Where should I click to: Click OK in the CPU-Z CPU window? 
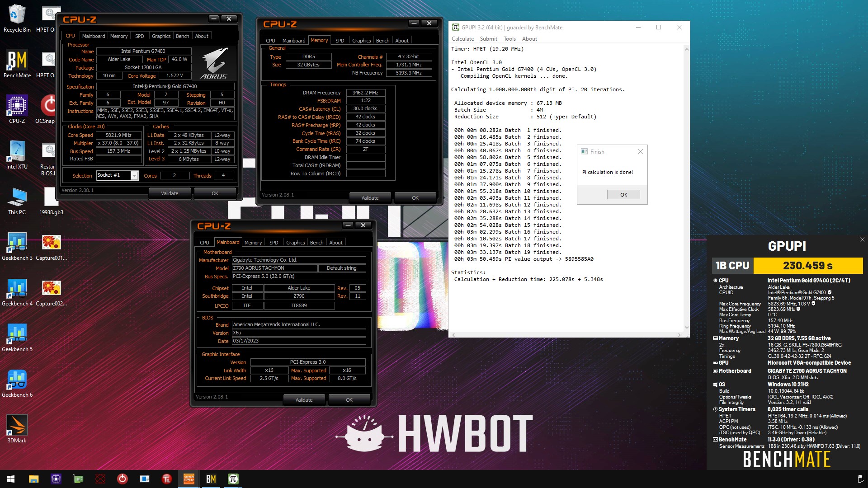(215, 193)
